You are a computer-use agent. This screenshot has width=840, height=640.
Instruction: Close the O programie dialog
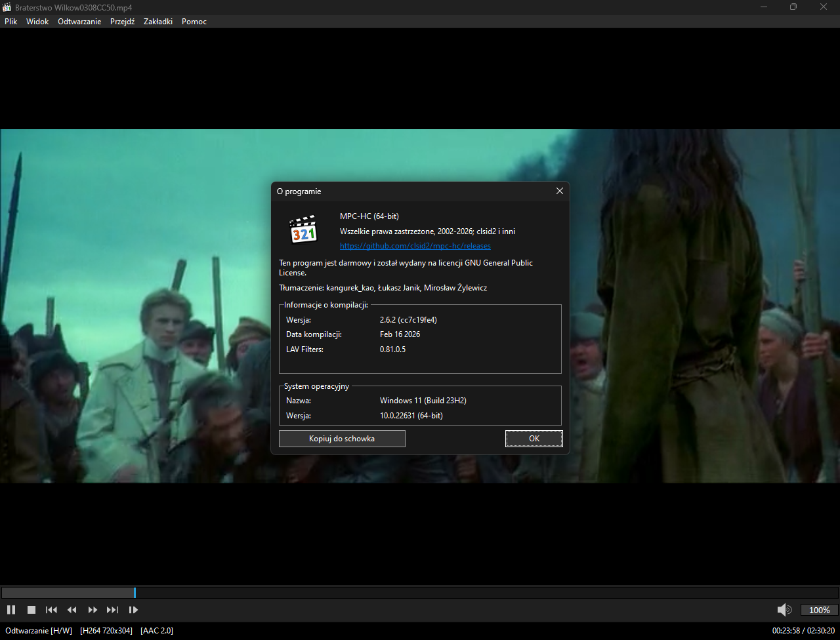(x=560, y=191)
